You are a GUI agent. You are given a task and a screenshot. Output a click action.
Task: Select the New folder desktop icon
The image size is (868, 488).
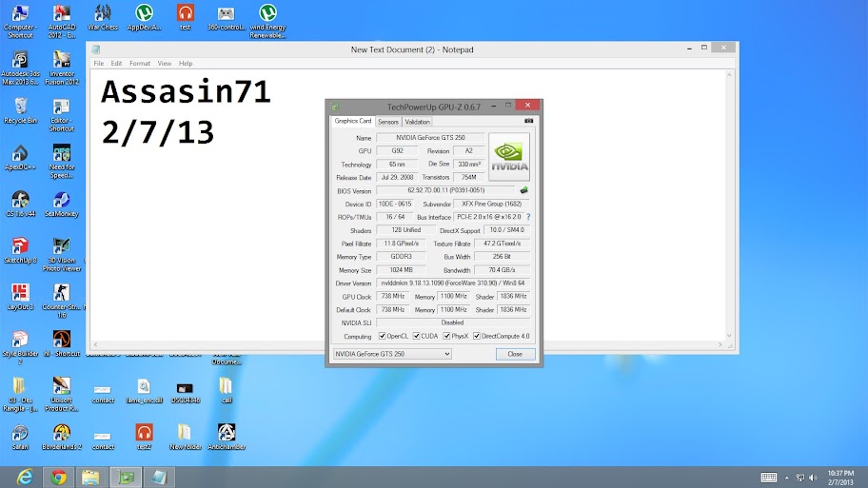click(x=186, y=437)
